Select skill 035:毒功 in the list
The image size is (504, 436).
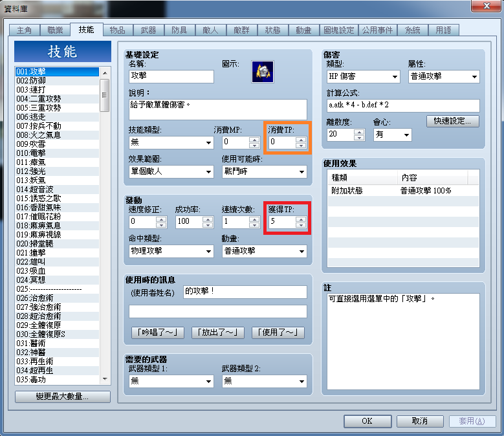pyautogui.click(x=57, y=380)
